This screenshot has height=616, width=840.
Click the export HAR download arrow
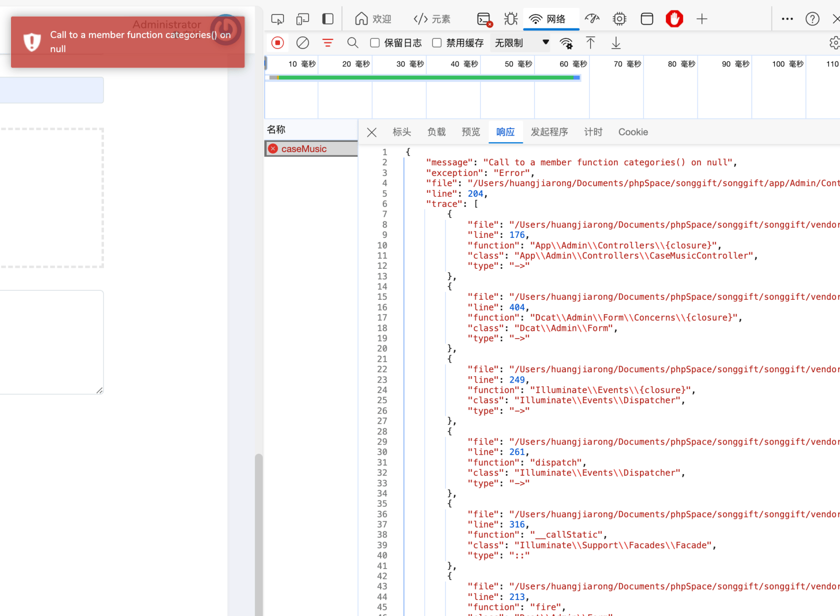[x=616, y=43]
